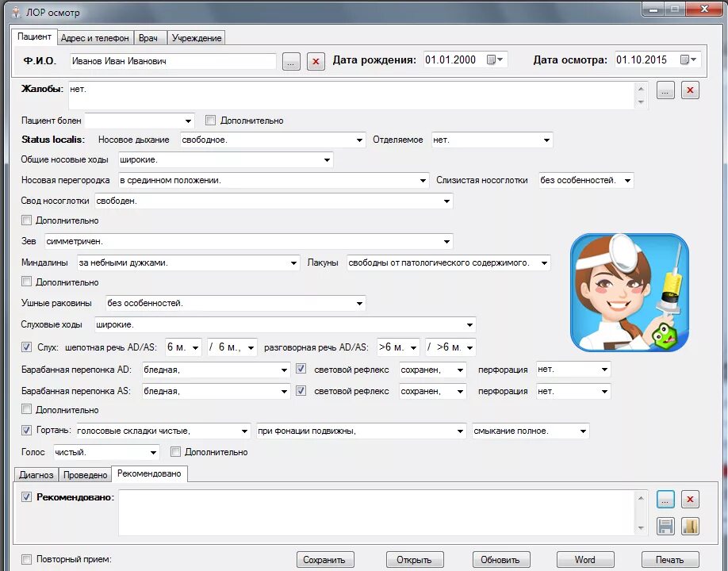
Task: Click the Печать button
Action: pos(670,560)
